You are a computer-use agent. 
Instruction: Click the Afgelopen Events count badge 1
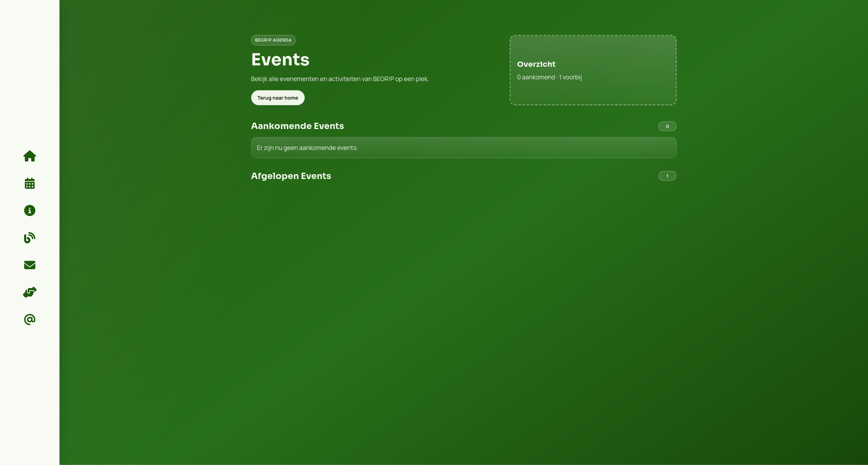pyautogui.click(x=667, y=176)
